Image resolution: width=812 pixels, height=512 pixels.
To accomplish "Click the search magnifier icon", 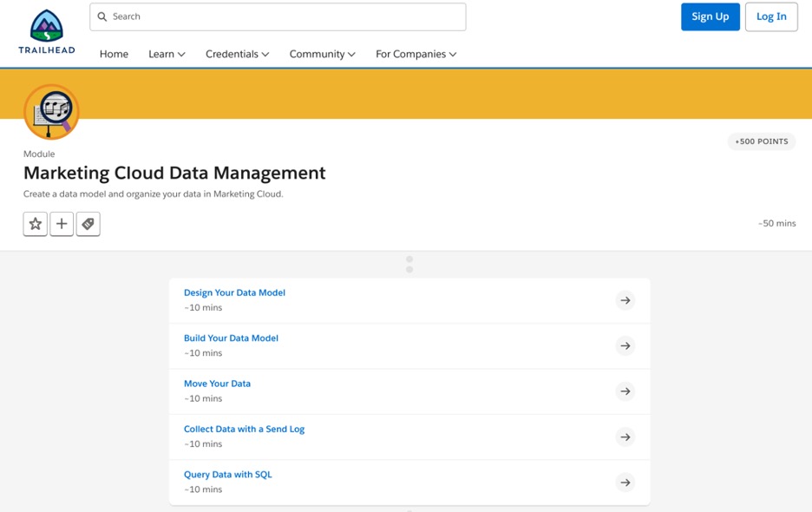I will (x=102, y=16).
